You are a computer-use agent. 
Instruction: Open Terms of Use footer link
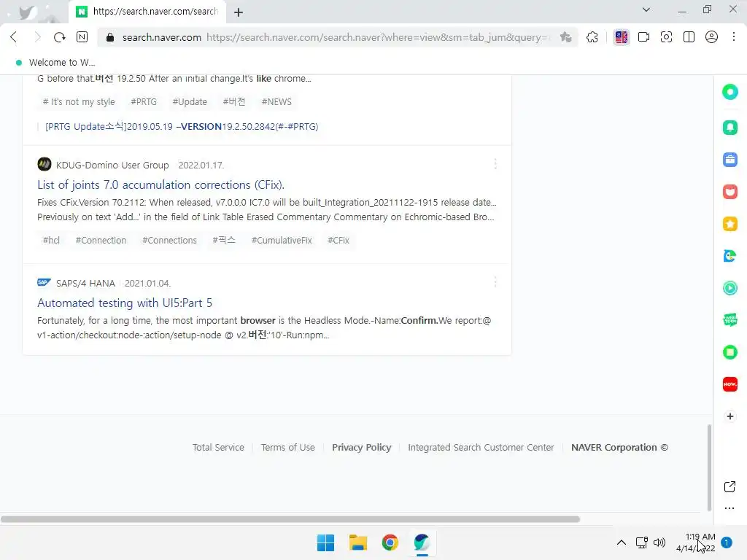[x=287, y=448]
